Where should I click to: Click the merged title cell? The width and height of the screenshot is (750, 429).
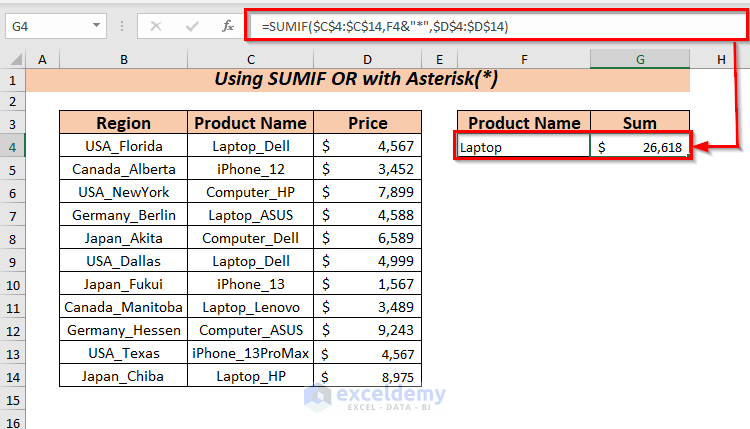click(357, 80)
